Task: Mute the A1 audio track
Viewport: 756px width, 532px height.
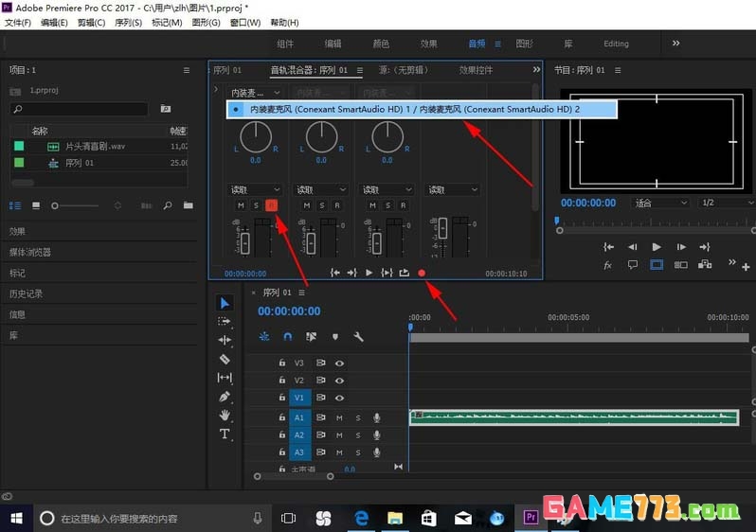Action: (x=339, y=417)
